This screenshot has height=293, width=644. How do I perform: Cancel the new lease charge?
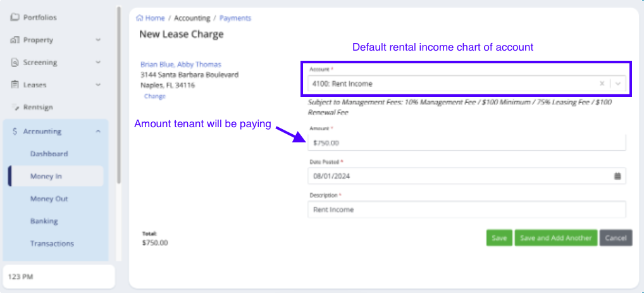[616, 238]
